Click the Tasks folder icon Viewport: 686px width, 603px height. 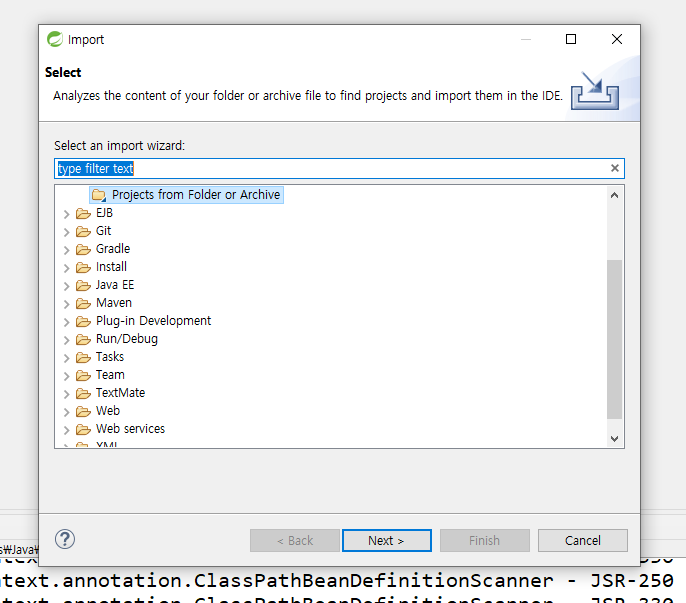point(83,358)
